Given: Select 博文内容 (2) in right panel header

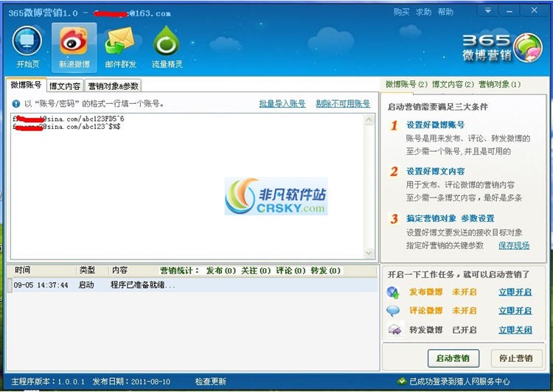Looking at the screenshot, I should [x=453, y=84].
